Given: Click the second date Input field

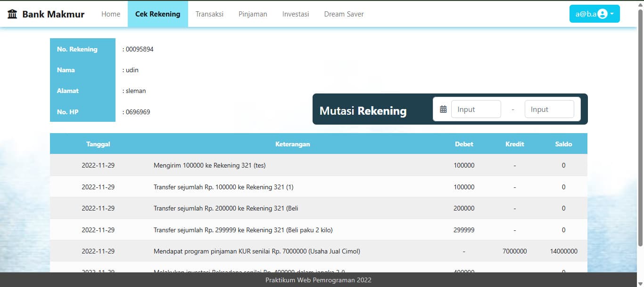Looking at the screenshot, I should point(549,109).
